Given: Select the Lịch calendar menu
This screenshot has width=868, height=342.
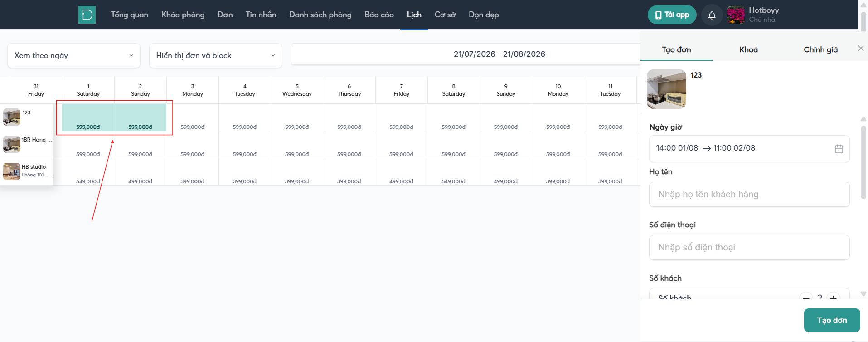Looking at the screenshot, I should 414,15.
